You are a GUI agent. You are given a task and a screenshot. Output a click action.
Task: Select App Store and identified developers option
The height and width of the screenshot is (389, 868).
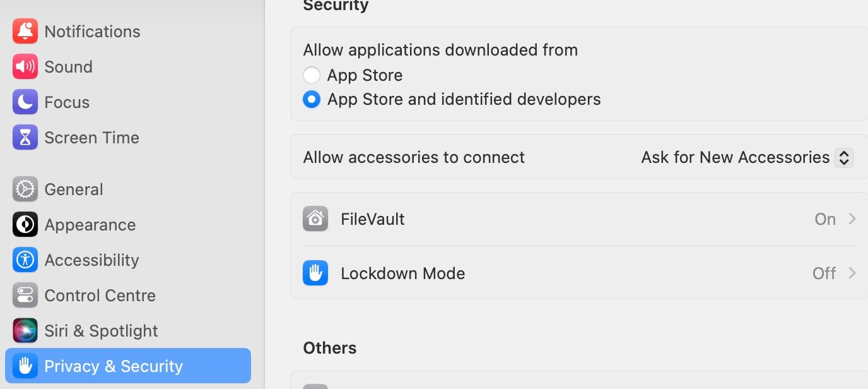coord(312,100)
